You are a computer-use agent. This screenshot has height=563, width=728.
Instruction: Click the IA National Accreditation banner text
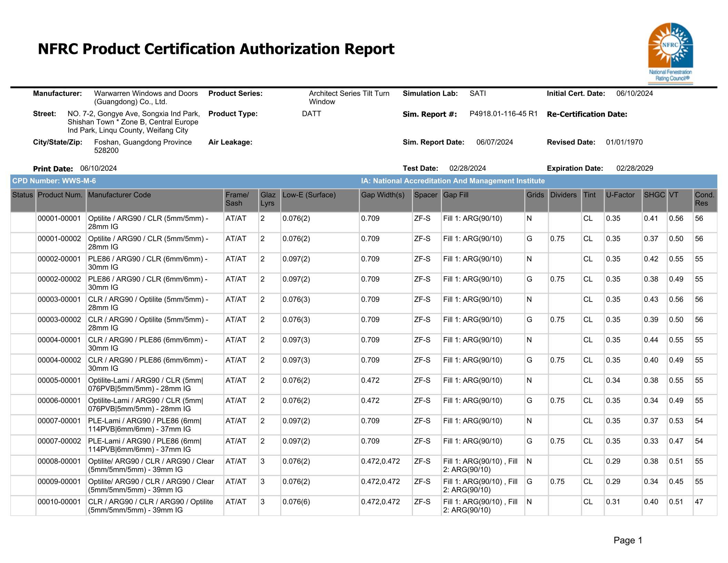coord(453,181)
